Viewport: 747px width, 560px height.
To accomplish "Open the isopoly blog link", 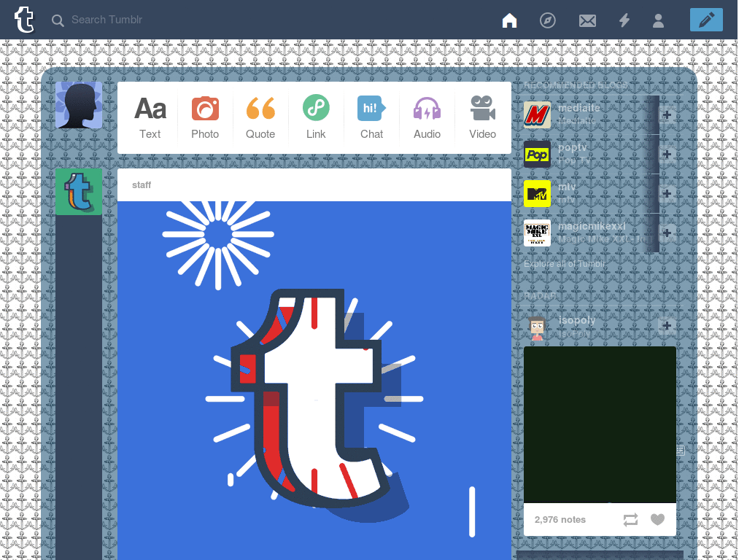I will [x=576, y=321].
